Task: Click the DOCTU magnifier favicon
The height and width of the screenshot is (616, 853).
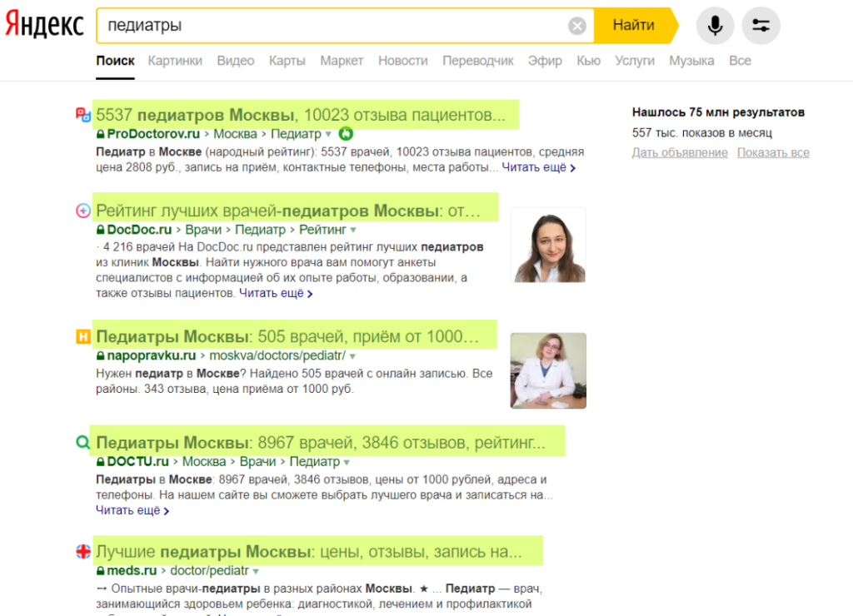Action: tap(82, 442)
